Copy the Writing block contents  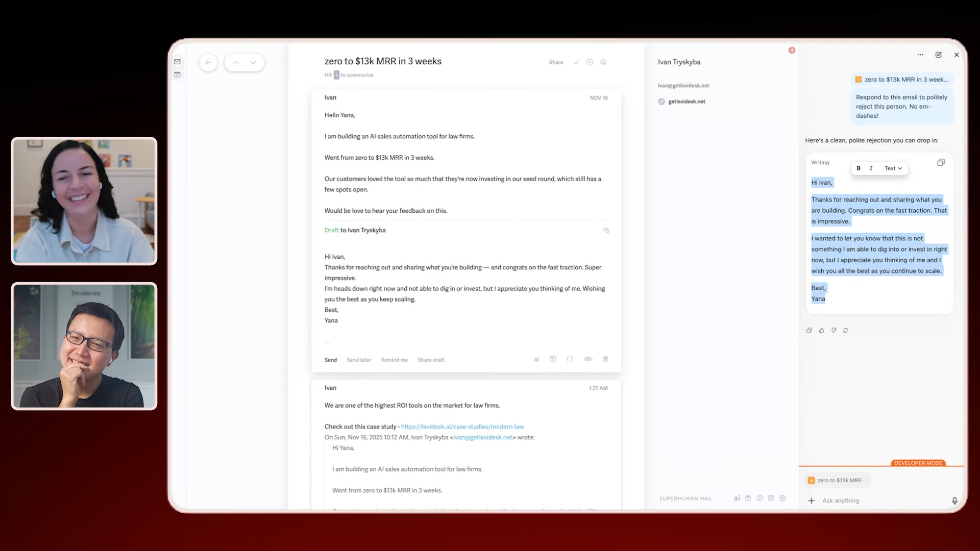tap(941, 163)
